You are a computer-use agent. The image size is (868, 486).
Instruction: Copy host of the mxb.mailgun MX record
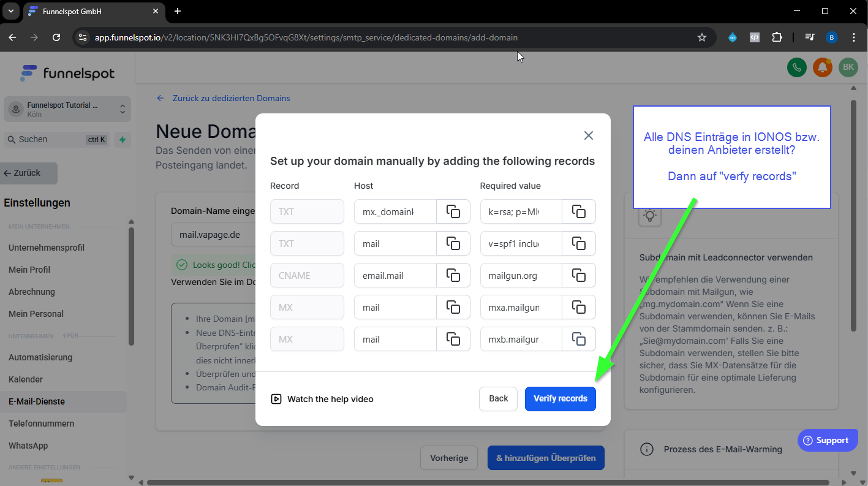point(453,339)
